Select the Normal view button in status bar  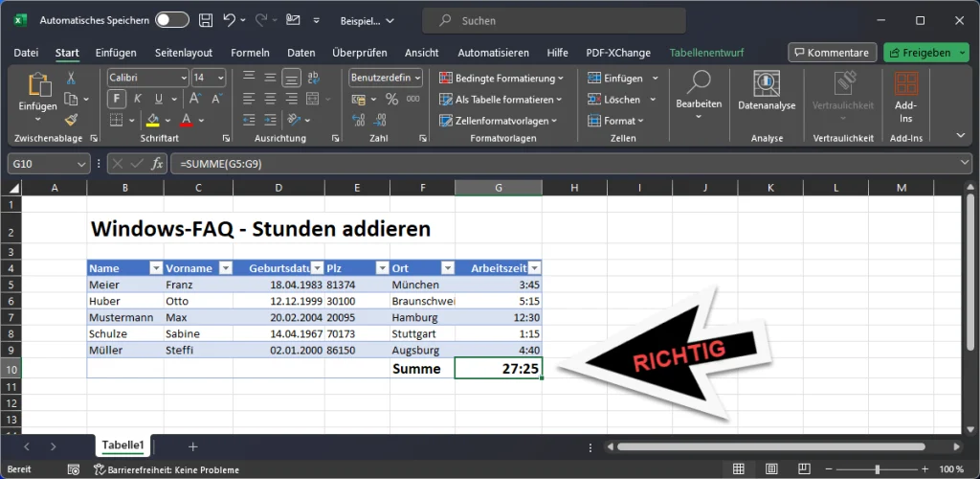[738, 469]
